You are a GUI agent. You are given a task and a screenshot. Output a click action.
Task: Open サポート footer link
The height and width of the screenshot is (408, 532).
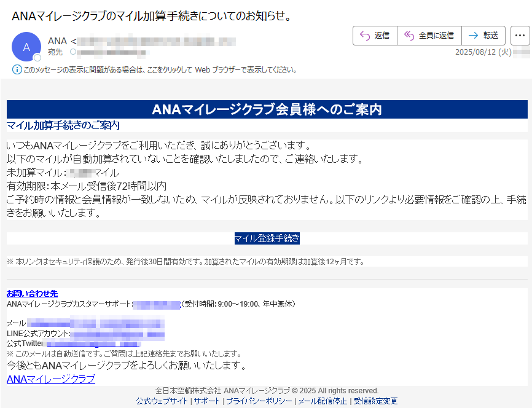click(x=206, y=401)
